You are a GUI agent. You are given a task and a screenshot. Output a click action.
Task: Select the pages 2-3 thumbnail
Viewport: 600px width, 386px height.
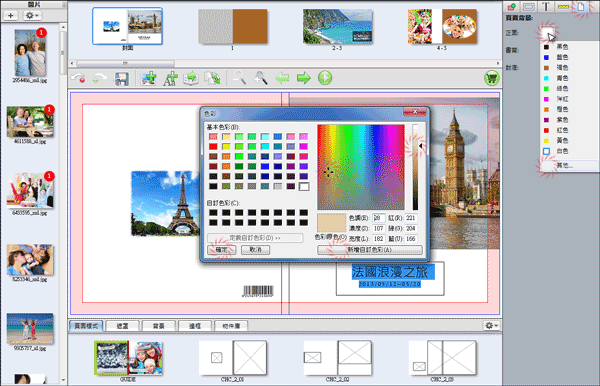(338, 27)
